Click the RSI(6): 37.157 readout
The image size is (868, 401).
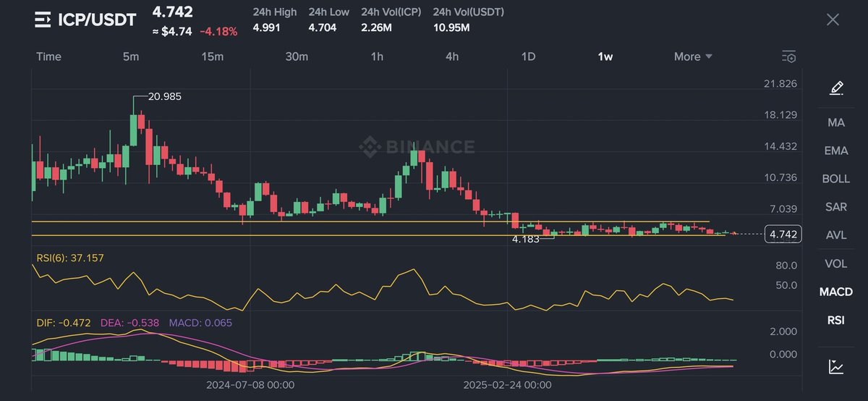(71, 258)
